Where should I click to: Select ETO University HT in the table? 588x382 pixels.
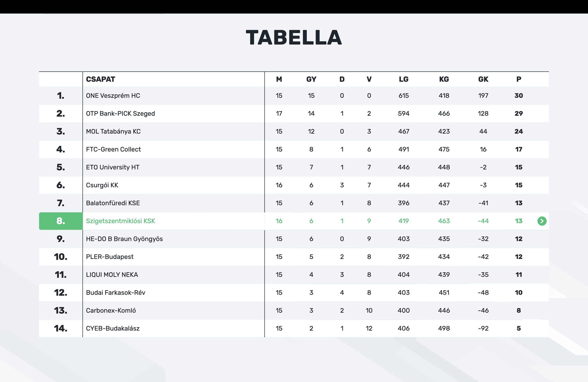point(112,167)
